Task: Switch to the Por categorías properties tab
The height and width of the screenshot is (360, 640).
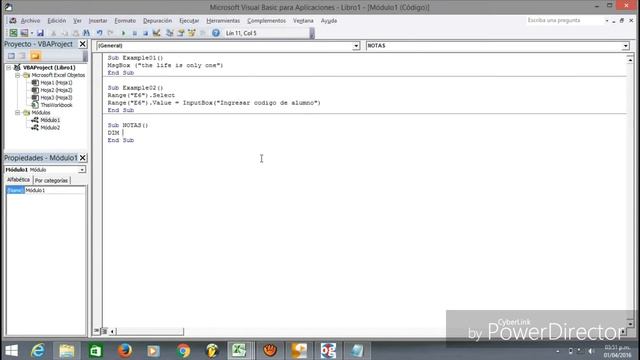Action: coord(51,180)
